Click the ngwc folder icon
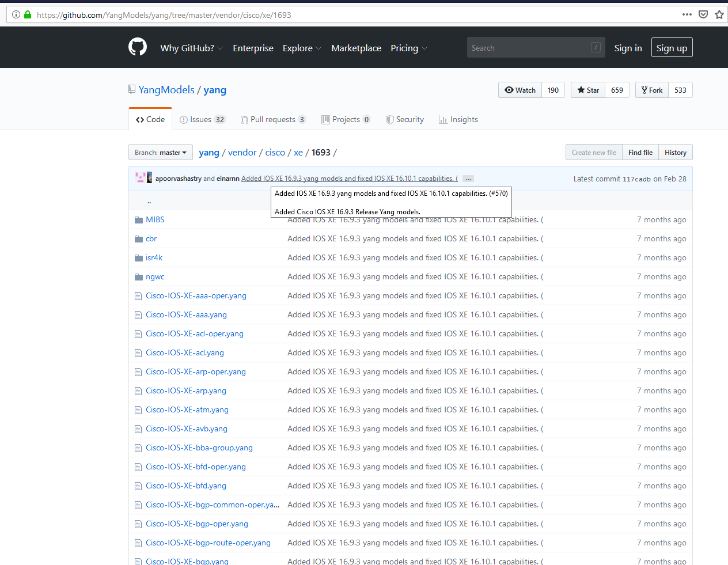Viewport: 728px width, 565px height. click(x=138, y=277)
